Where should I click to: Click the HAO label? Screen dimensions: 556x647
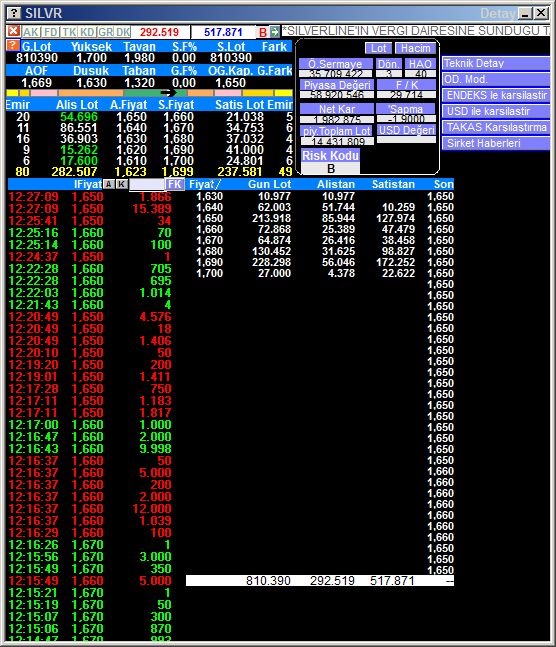pos(420,64)
